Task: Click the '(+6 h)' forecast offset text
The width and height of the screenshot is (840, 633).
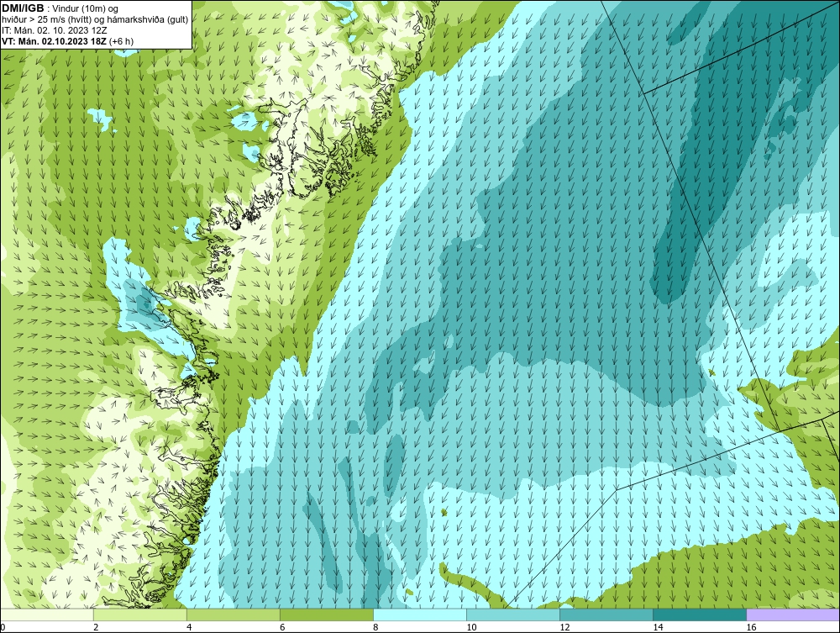Action: click(x=122, y=41)
